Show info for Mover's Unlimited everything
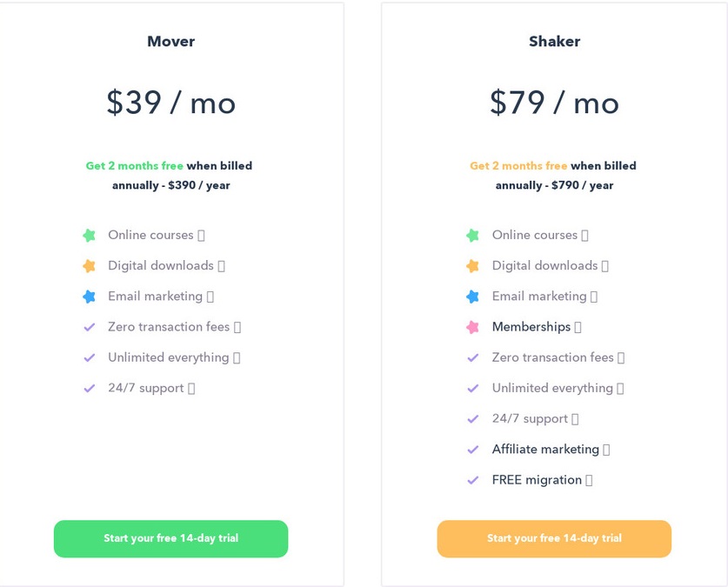 pyautogui.click(x=237, y=357)
